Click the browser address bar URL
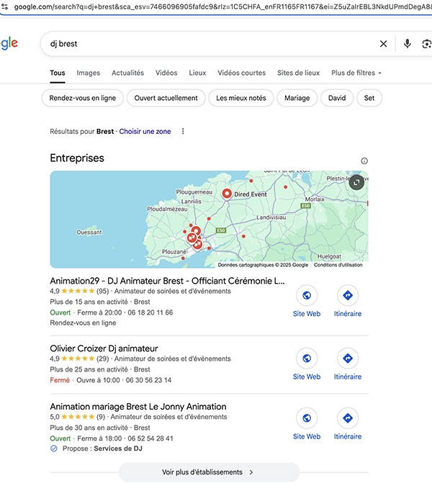Image resolution: width=432 pixels, height=504 pixels. (222, 6)
